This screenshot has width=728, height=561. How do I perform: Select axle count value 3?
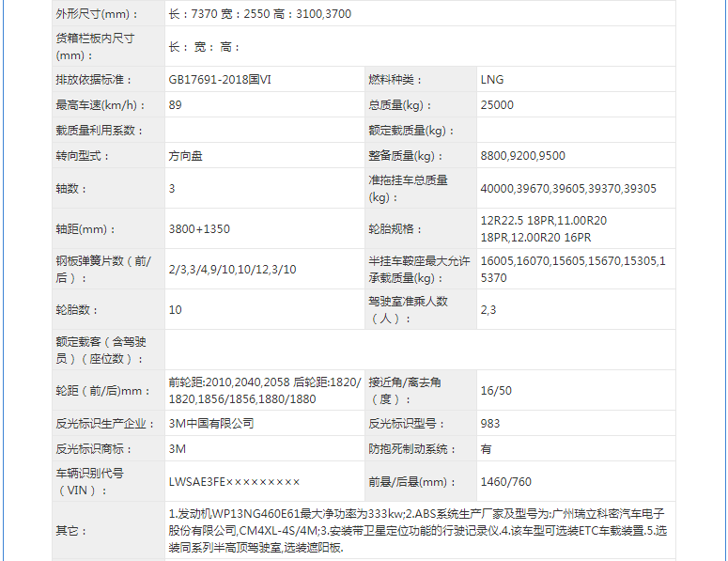(172, 189)
